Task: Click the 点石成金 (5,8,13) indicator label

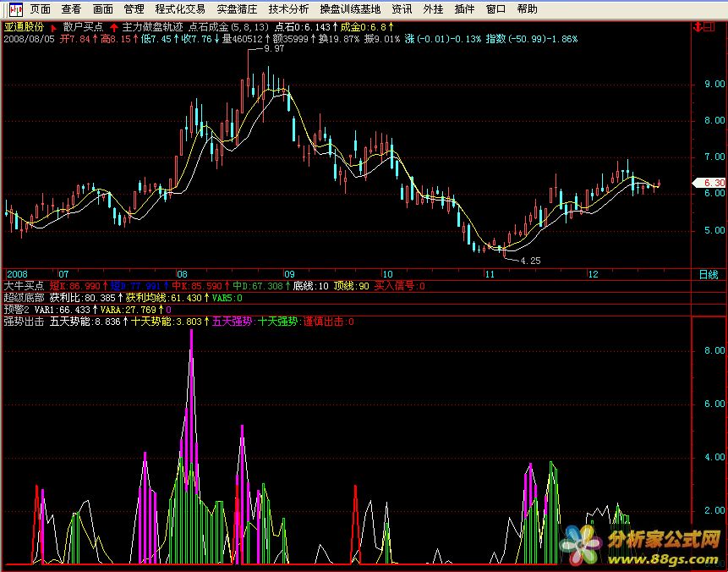Action: click(228, 27)
